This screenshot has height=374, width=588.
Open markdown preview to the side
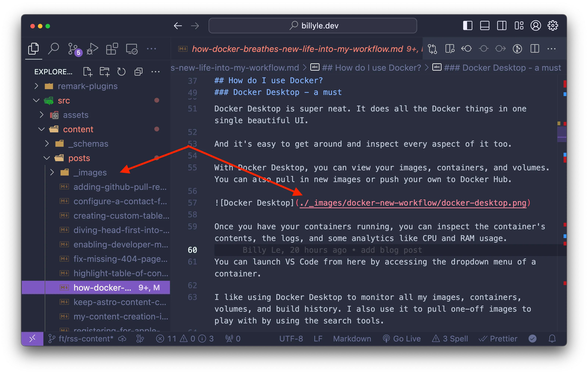coord(450,49)
